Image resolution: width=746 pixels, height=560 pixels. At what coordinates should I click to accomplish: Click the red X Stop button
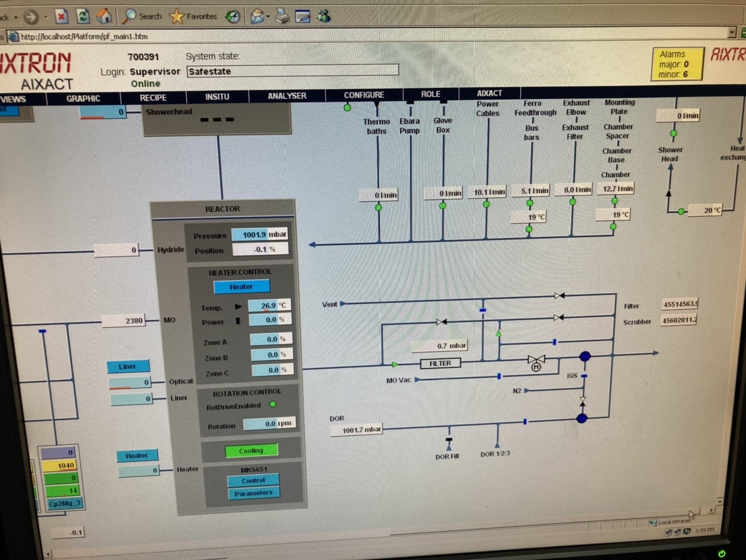tap(61, 17)
